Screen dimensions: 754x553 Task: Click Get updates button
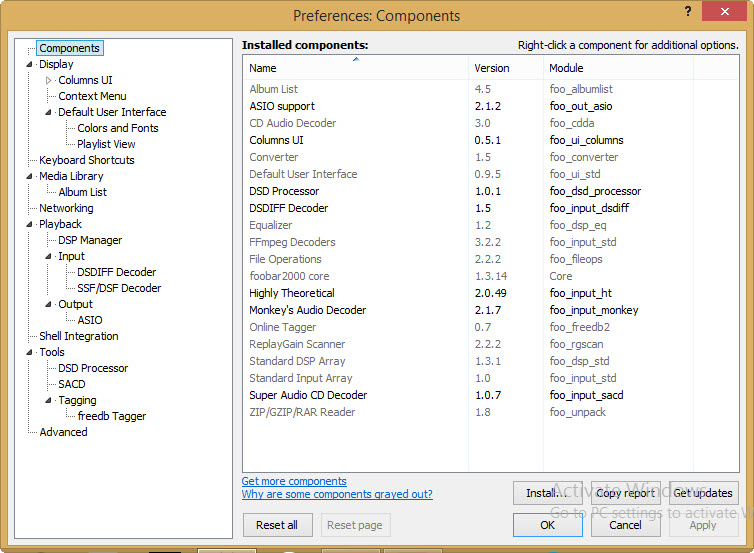pyautogui.click(x=704, y=493)
